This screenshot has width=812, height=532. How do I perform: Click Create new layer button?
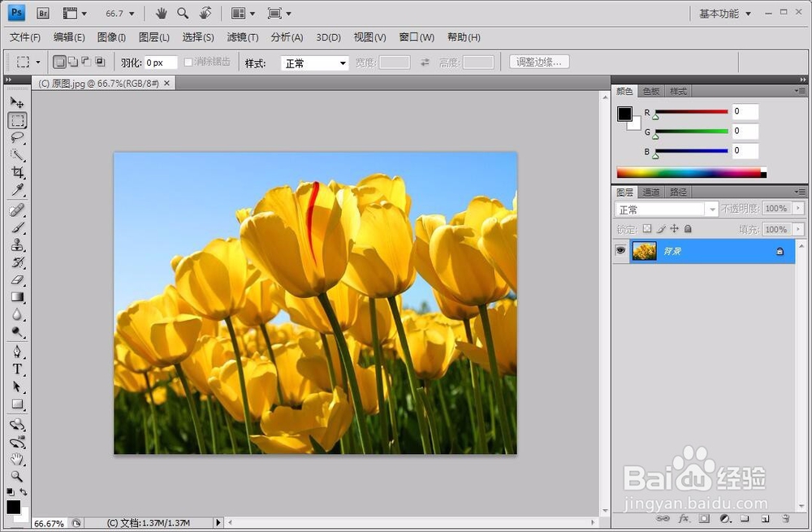pos(765,518)
